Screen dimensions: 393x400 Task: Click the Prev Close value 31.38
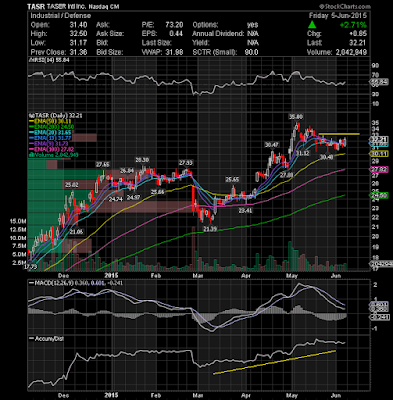[79, 52]
